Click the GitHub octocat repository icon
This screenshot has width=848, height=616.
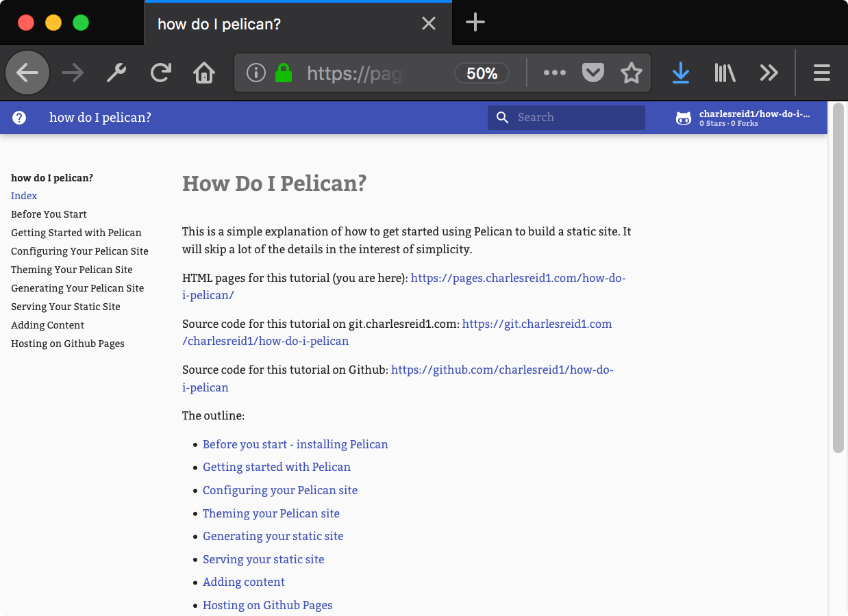pos(684,118)
